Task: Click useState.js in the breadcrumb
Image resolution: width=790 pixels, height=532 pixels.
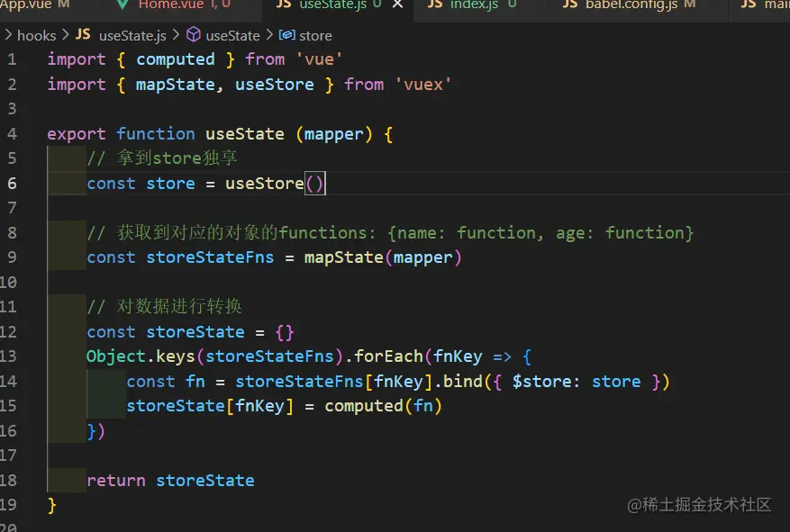Action: click(132, 36)
